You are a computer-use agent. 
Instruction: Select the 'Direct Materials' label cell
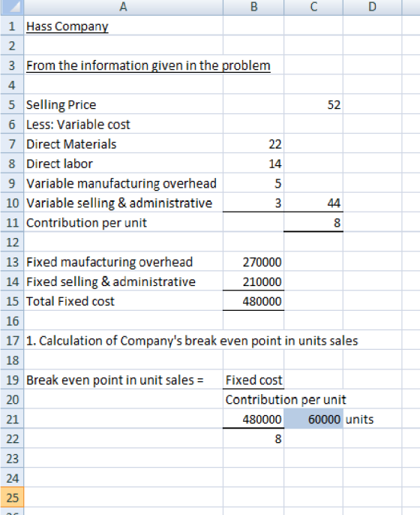(x=123, y=144)
